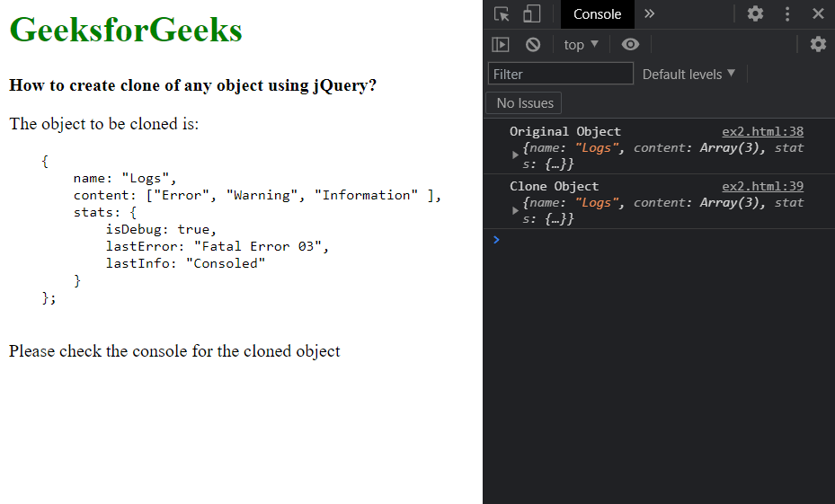Click the 'stats: {' code line
The height and width of the screenshot is (504, 835).
pyautogui.click(x=105, y=212)
